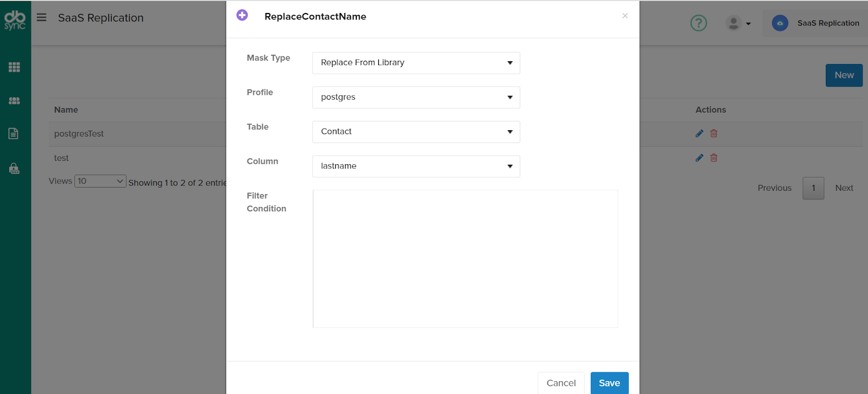Open the dashboard grid icon in sidebar
Screen dimensions: 868x394
click(x=15, y=67)
